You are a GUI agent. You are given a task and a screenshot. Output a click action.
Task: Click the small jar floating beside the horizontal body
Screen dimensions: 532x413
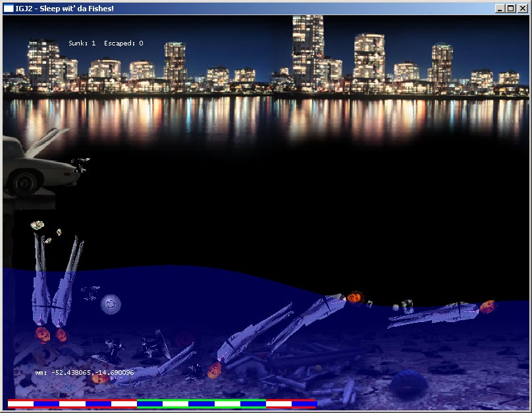407,306
